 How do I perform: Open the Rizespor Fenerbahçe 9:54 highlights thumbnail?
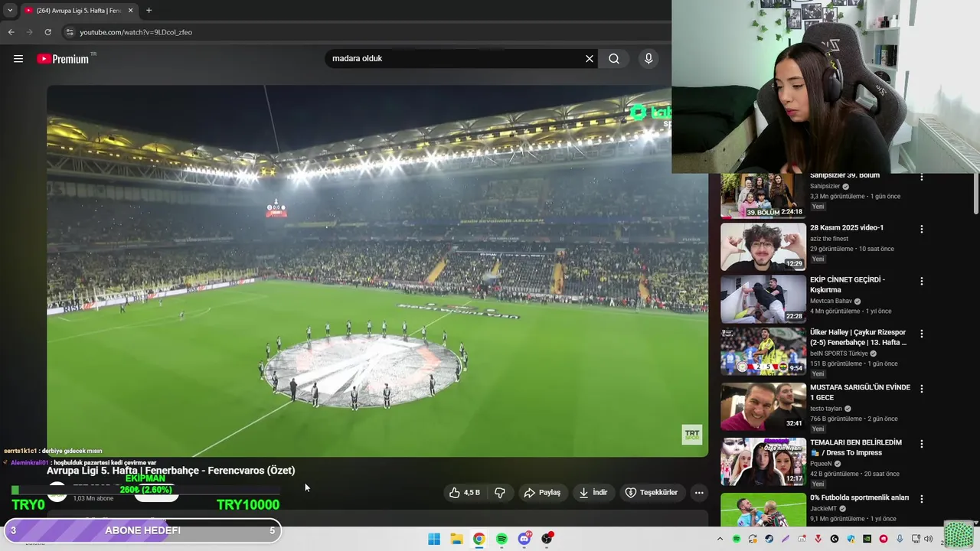coord(763,351)
